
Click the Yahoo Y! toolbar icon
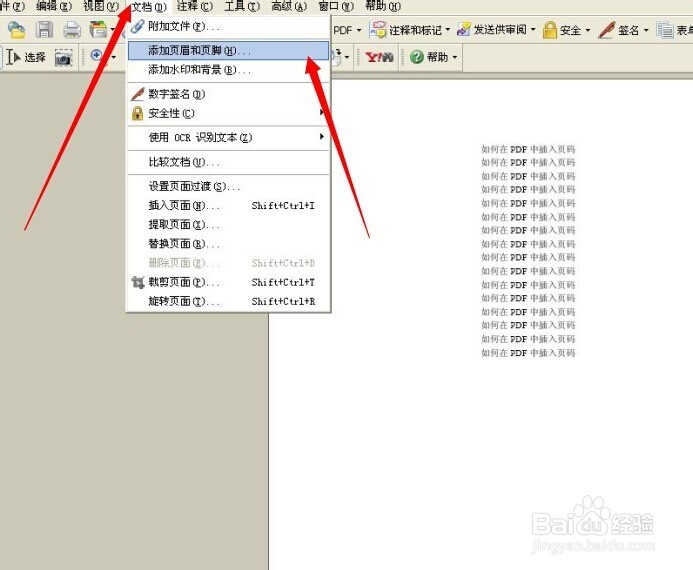pos(379,57)
